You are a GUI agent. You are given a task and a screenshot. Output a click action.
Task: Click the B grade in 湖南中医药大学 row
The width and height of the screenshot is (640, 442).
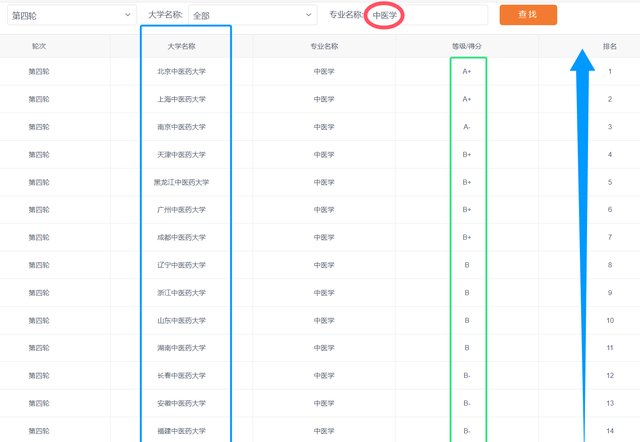[467, 348]
